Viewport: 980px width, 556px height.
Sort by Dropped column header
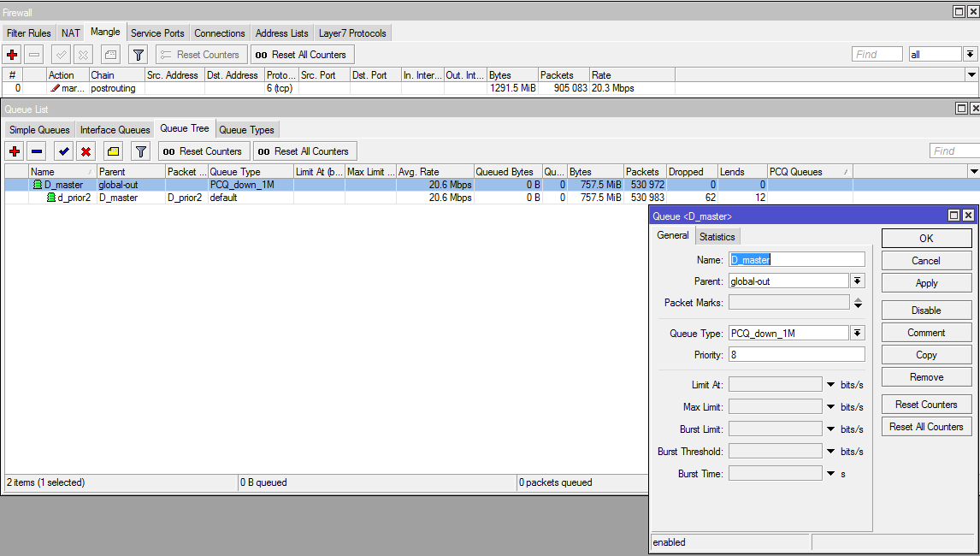tap(692, 171)
